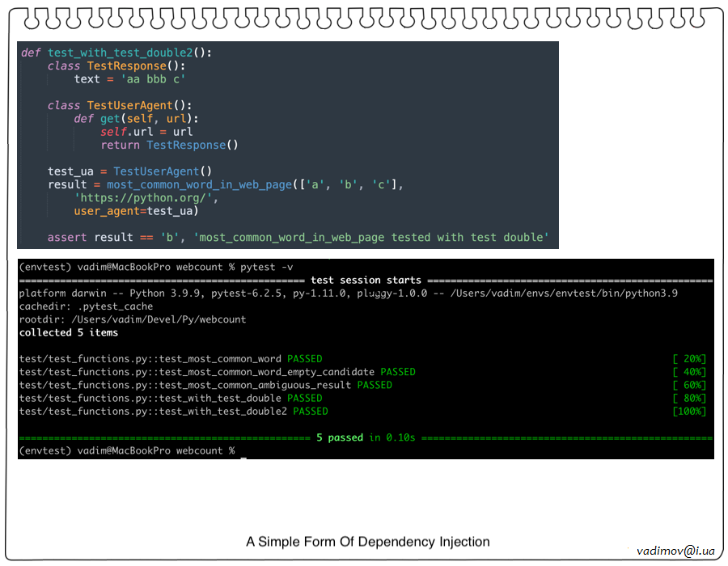Image resolution: width=728 pixels, height=566 pixels.
Task: Click the 'user_agent=test_ua' argument
Action: [136, 211]
